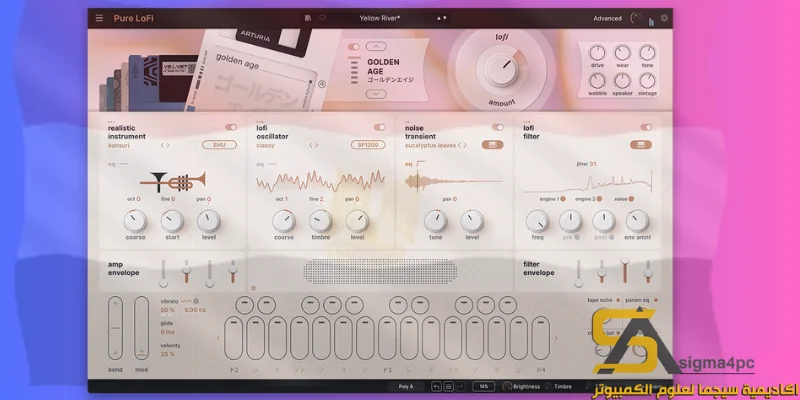This screenshot has width=800, height=400.
Task: Click the Brightness macro knob
Action: [507, 387]
